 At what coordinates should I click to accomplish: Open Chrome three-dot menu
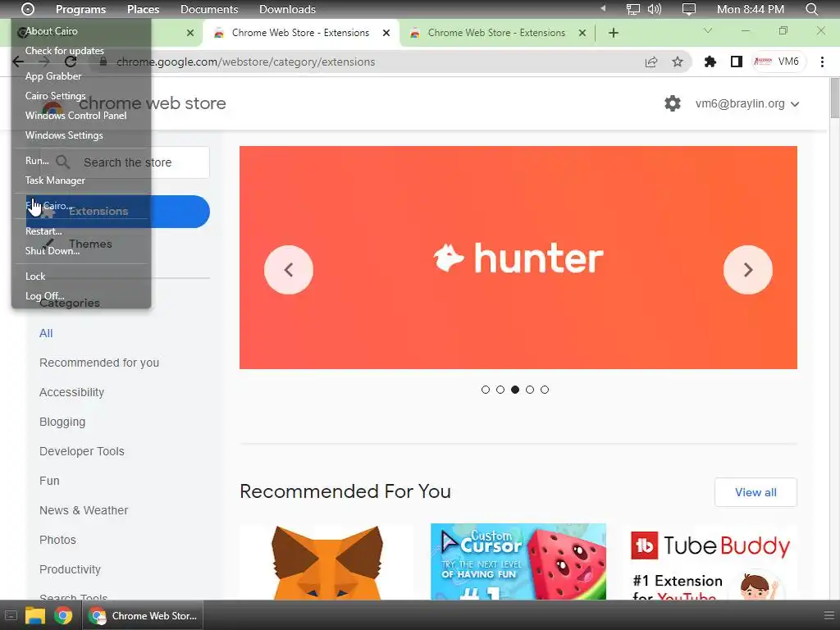pyautogui.click(x=822, y=62)
